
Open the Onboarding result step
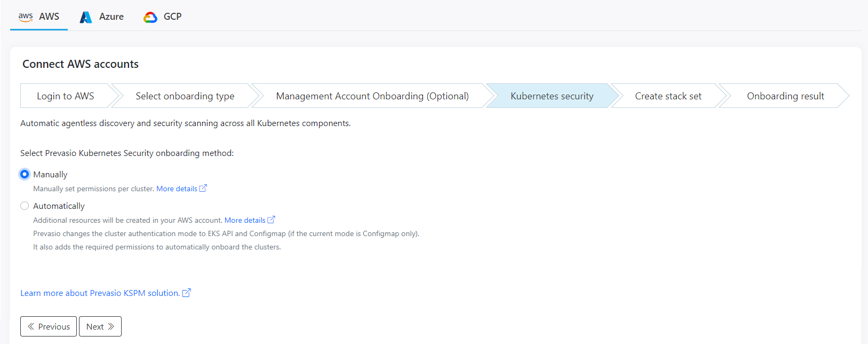[x=785, y=96]
